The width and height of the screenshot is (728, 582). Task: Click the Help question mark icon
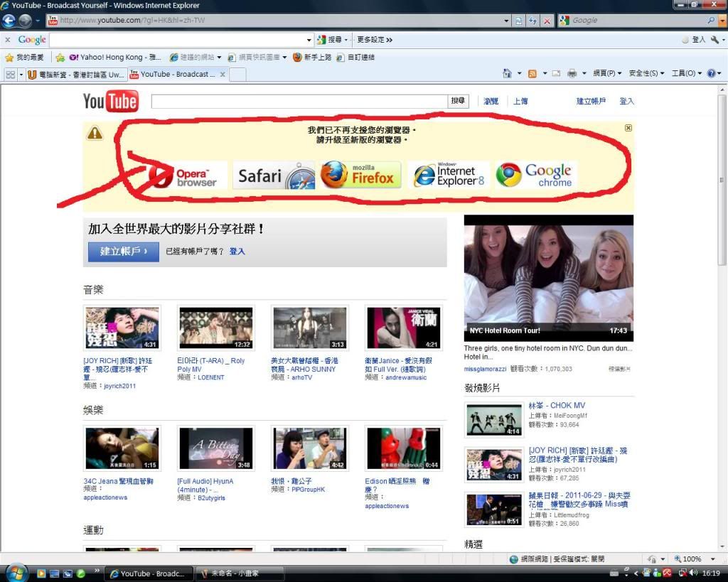(x=711, y=73)
